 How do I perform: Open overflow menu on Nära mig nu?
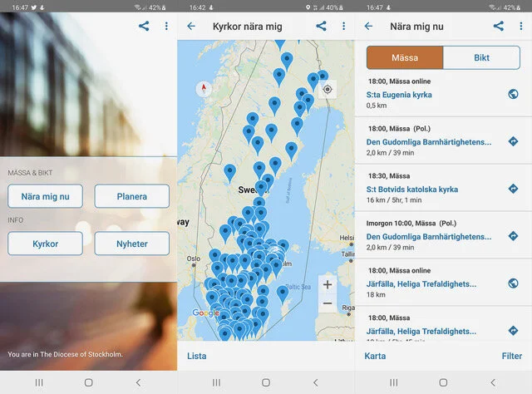pyautogui.click(x=521, y=26)
